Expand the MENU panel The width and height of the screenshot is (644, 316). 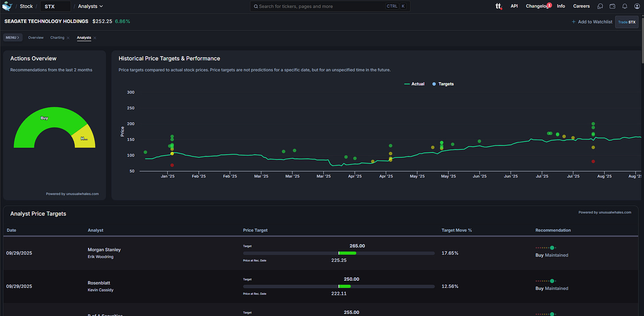pyautogui.click(x=12, y=38)
